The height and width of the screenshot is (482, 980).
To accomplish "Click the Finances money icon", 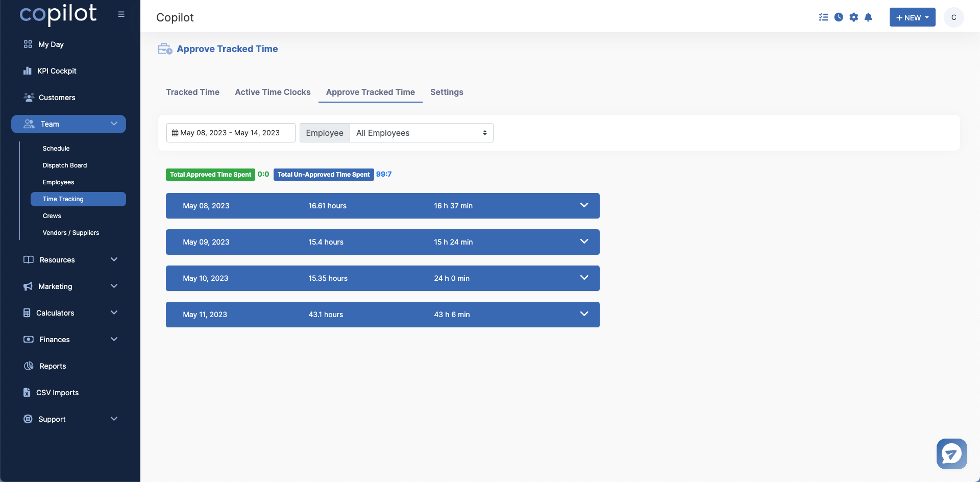I will point(29,339).
